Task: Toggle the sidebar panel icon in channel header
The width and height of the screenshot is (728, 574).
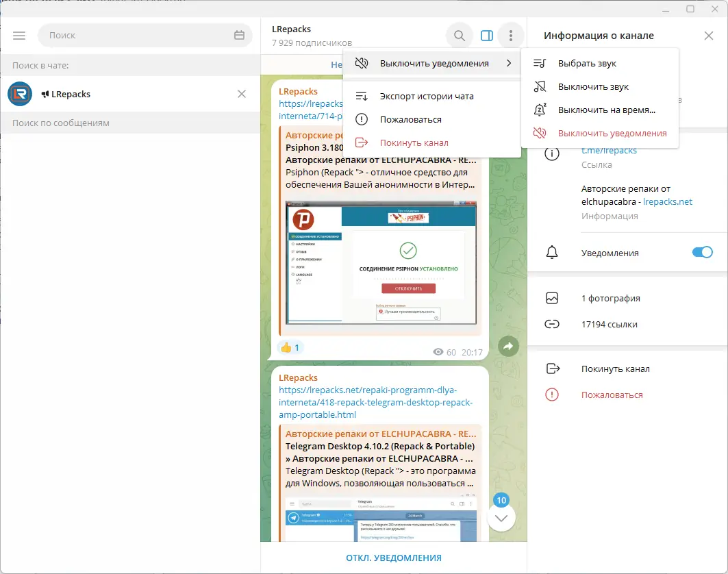Action: click(486, 35)
